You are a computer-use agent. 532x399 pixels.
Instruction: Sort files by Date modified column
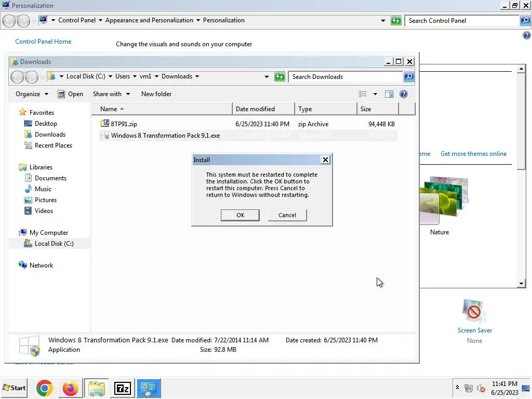(263, 109)
